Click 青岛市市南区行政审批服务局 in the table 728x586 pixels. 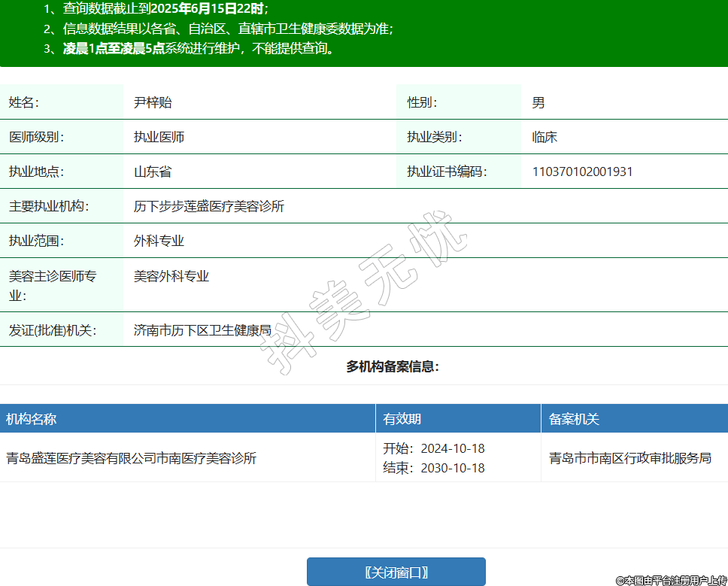click(x=630, y=457)
